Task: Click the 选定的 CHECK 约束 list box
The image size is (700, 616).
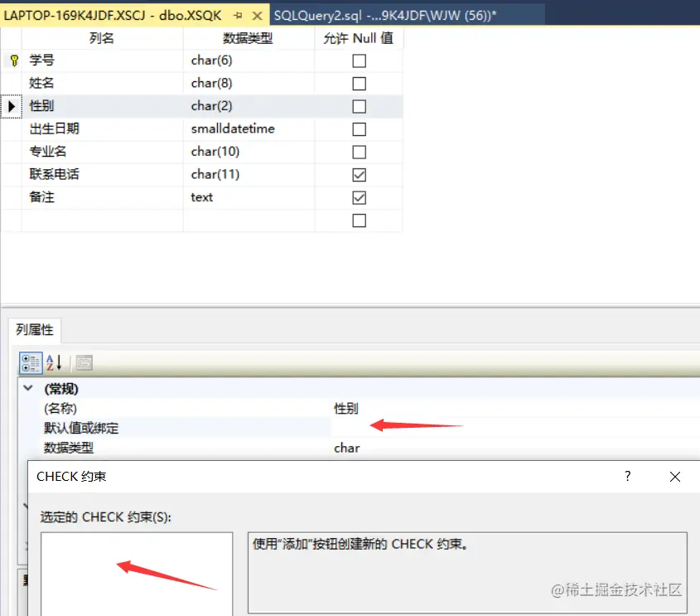Action: tap(137, 574)
